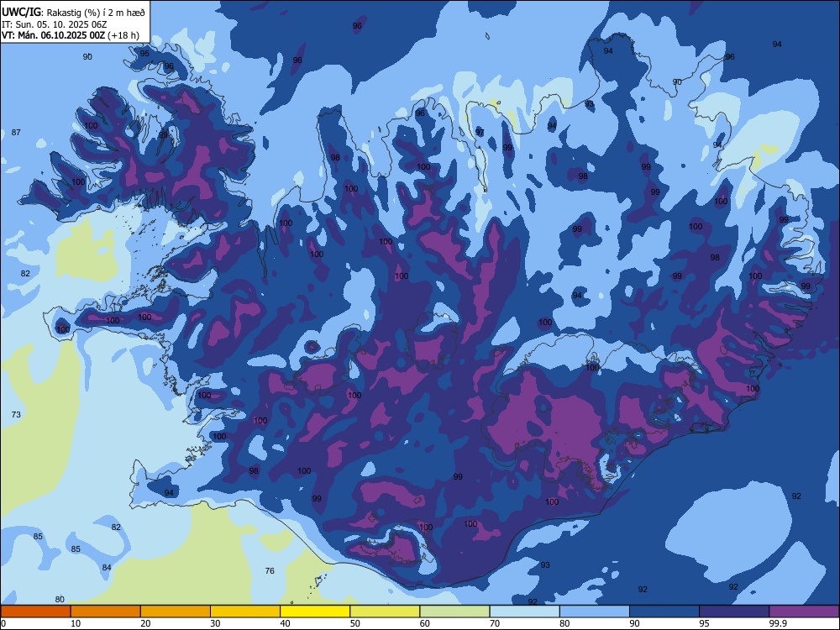Click the '76' humidity value near south coast

click(x=270, y=570)
